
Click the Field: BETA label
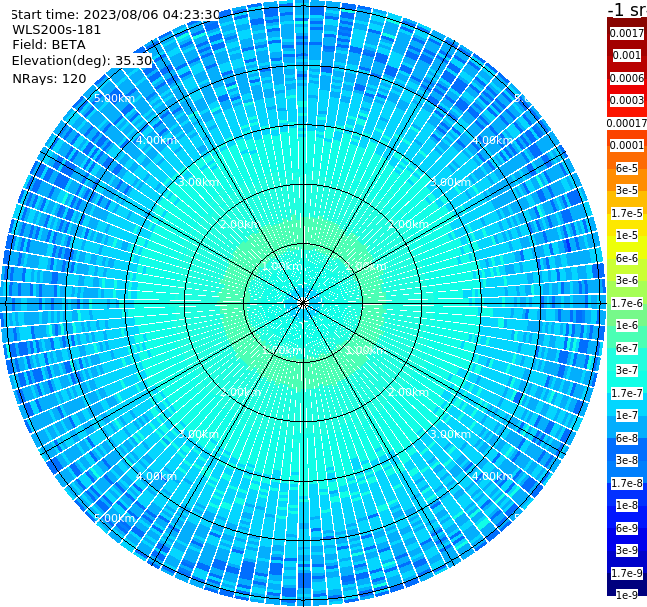click(49, 45)
